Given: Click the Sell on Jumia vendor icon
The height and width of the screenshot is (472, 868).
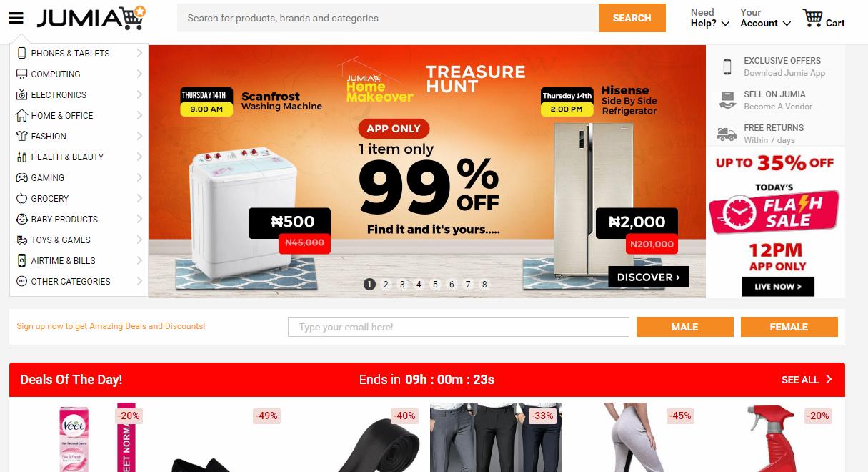Looking at the screenshot, I should 727,100.
